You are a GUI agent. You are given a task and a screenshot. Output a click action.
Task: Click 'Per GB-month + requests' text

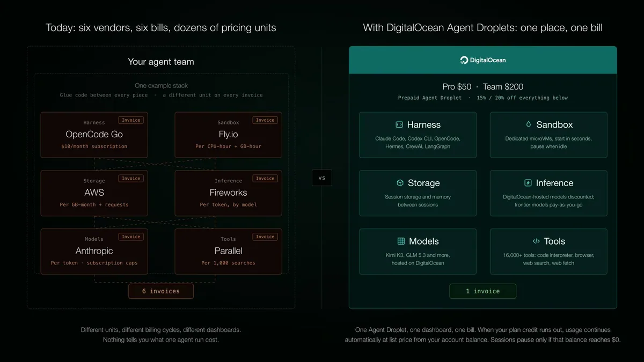(94, 205)
